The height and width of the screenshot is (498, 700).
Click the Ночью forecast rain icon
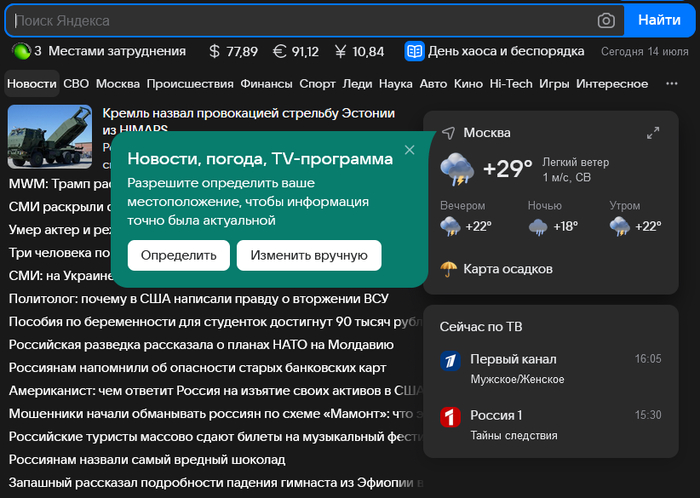pyautogui.click(x=538, y=227)
